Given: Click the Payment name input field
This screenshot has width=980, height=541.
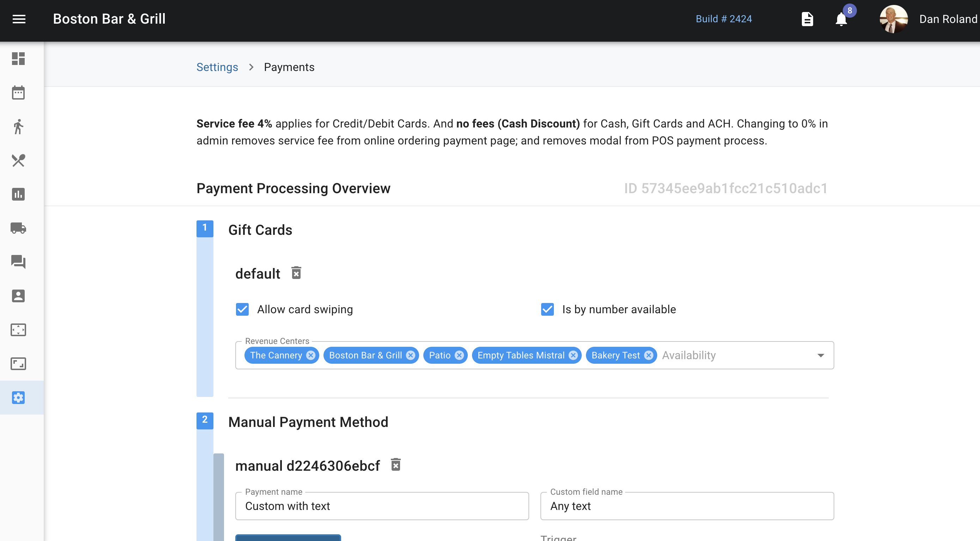Looking at the screenshot, I should (x=382, y=506).
